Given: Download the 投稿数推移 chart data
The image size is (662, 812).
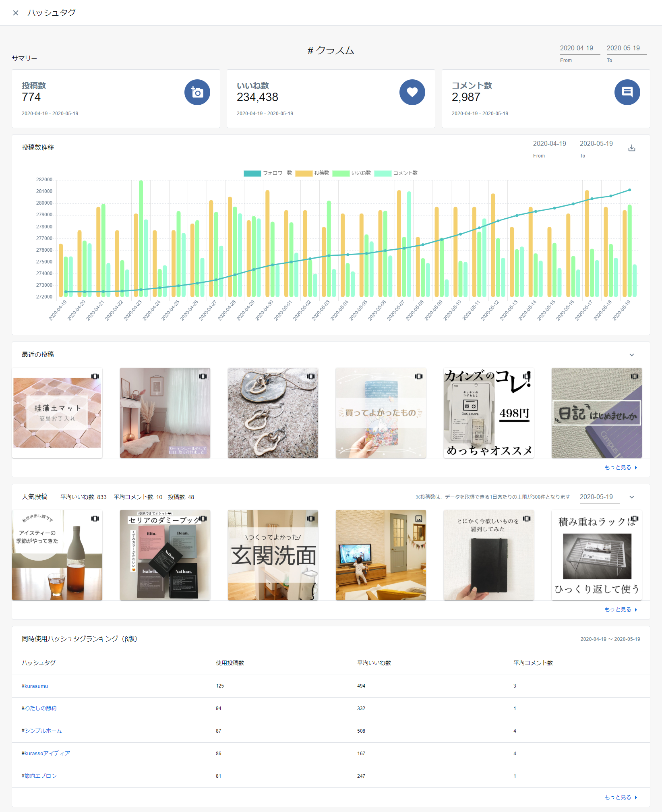Looking at the screenshot, I should (631, 148).
